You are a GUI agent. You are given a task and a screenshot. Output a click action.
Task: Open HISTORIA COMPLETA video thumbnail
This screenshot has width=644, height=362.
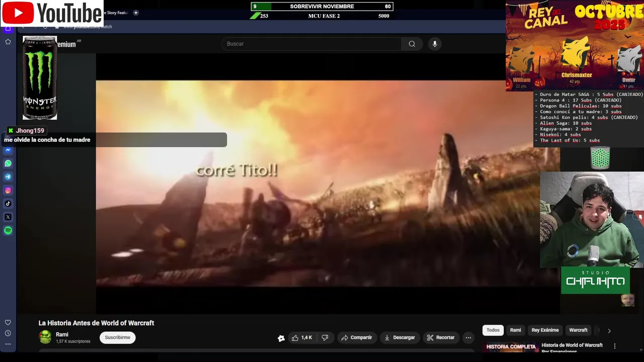(x=511, y=347)
